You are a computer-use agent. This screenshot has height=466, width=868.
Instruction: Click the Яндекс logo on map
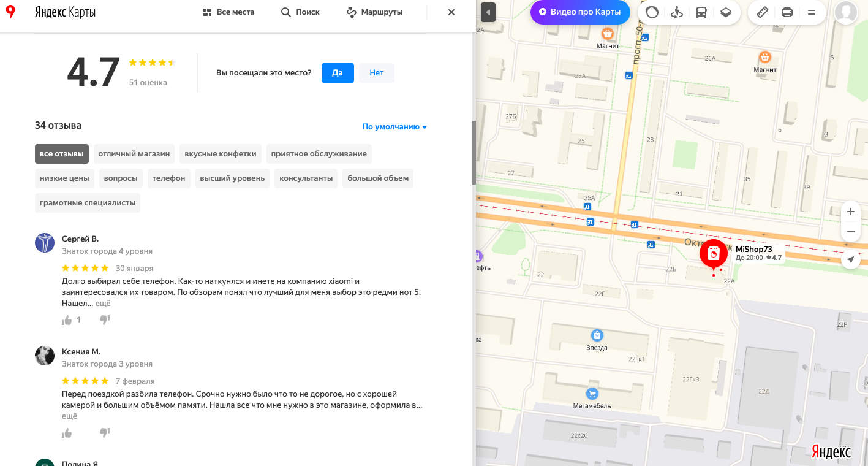point(831,452)
